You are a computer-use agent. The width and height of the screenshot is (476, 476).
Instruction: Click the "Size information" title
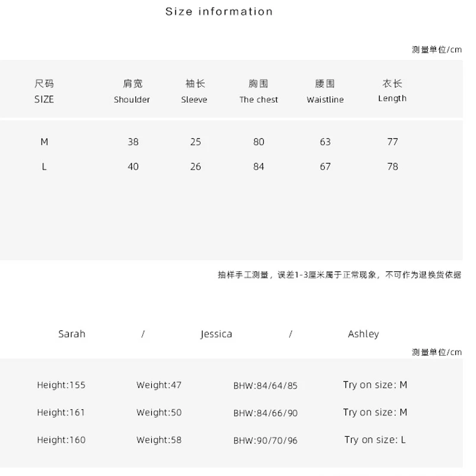click(219, 11)
